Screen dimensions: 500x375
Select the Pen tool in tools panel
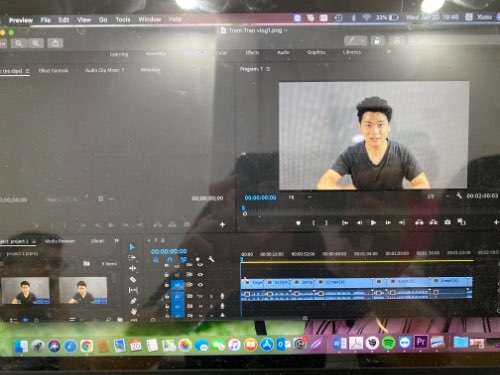point(133,301)
